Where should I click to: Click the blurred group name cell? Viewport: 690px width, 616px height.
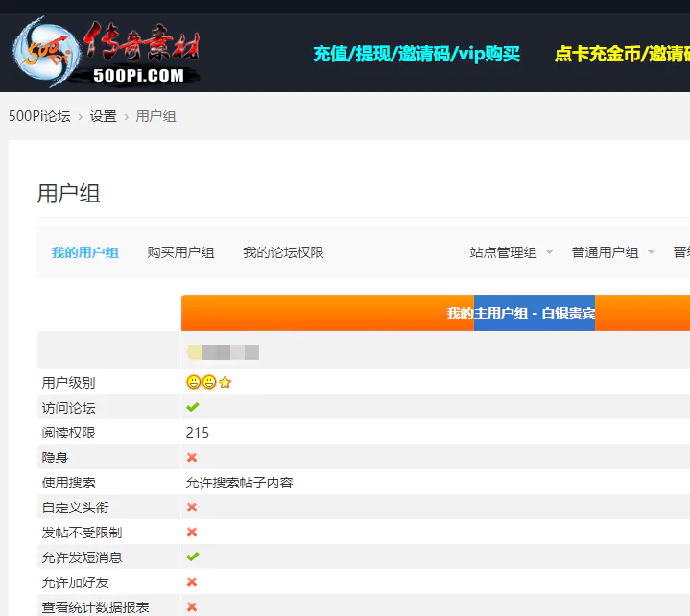pos(223,352)
